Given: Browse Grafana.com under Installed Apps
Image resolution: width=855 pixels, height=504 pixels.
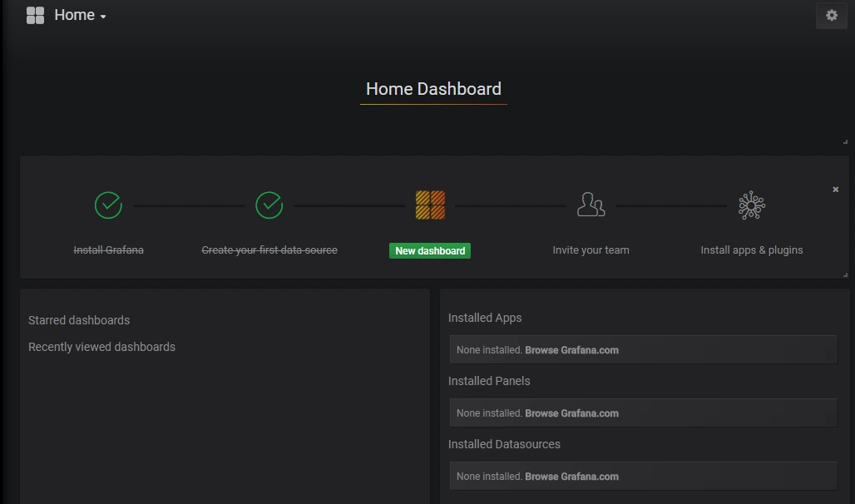Looking at the screenshot, I should [571, 350].
